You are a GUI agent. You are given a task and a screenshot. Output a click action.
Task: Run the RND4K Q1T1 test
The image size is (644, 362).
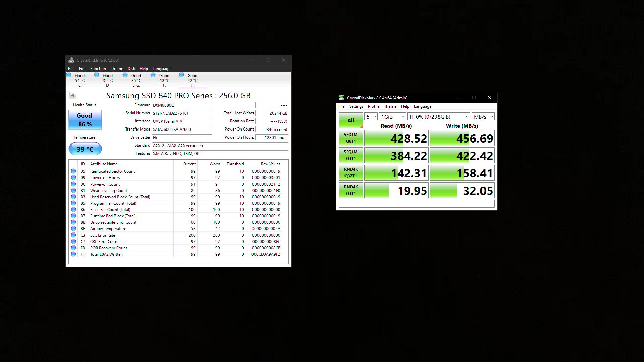351,190
